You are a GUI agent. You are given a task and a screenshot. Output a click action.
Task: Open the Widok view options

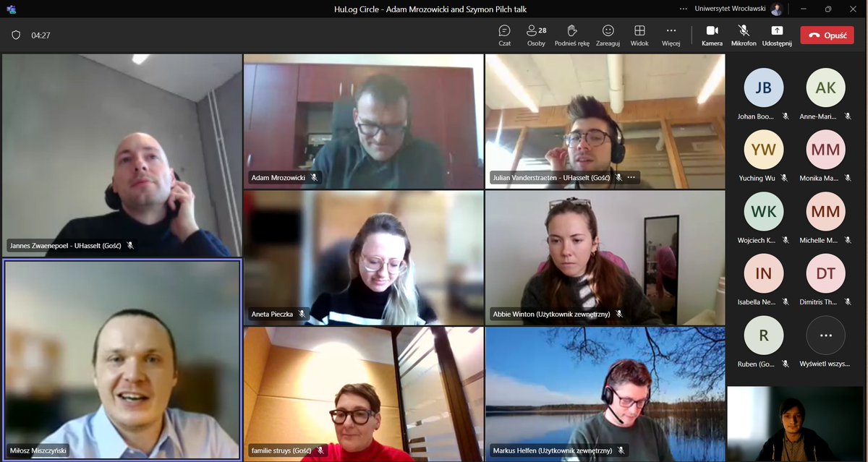[x=639, y=35]
